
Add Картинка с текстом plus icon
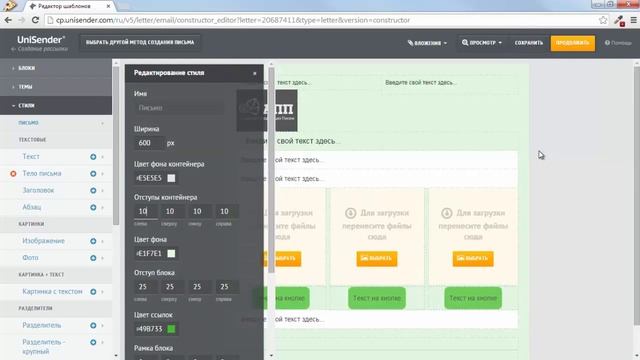pos(93,292)
